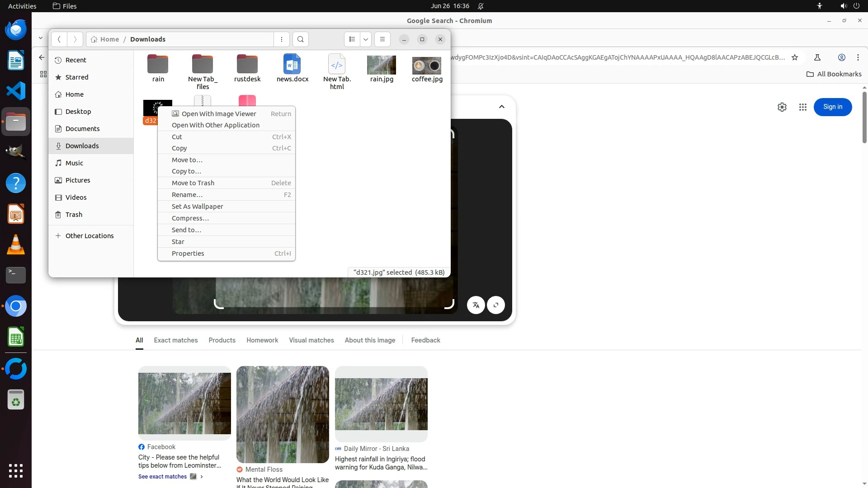Screen dimensions: 868x488
Task: Toggle the notifications bell in top bar
Action: pos(481,6)
